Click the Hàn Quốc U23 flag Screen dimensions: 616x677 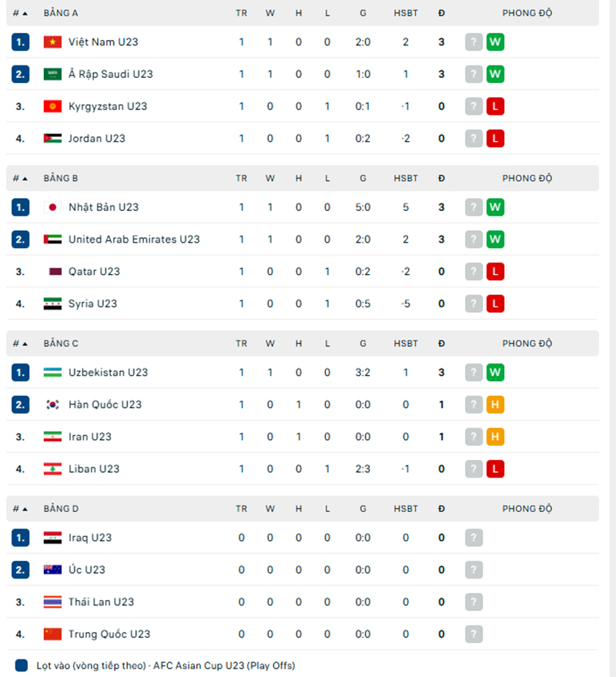(52, 405)
